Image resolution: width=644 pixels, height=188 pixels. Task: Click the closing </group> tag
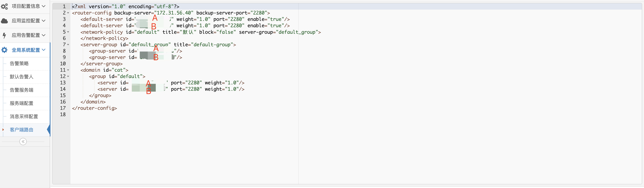[100, 95]
